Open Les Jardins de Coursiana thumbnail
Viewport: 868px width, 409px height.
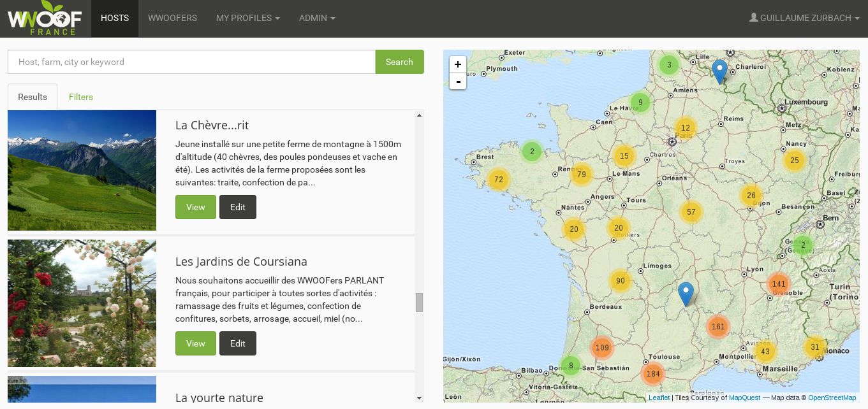[82, 303]
